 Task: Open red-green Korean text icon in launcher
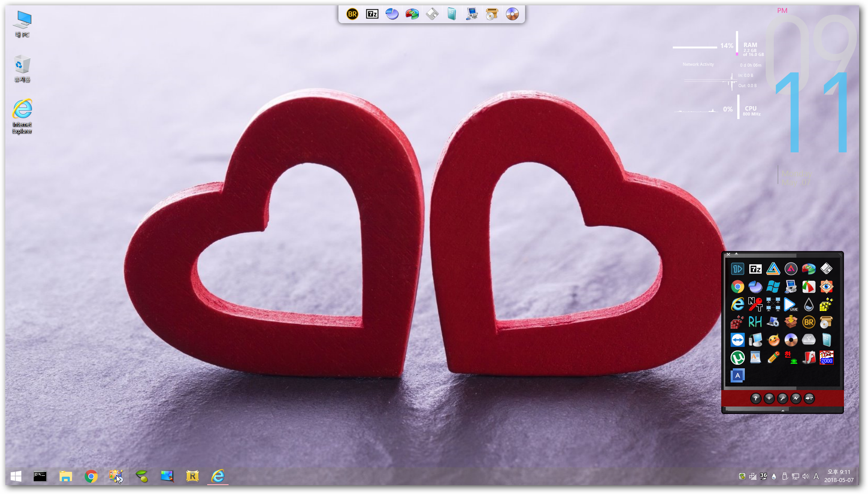791,358
